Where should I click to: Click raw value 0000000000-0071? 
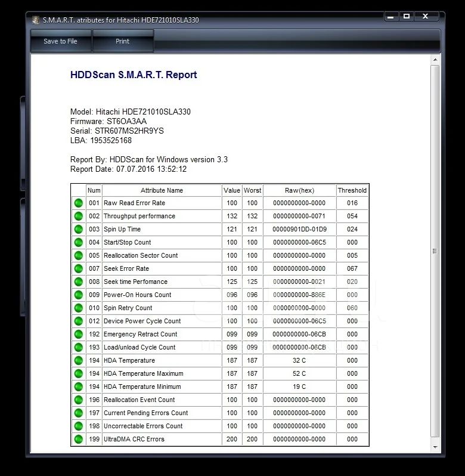[299, 216]
